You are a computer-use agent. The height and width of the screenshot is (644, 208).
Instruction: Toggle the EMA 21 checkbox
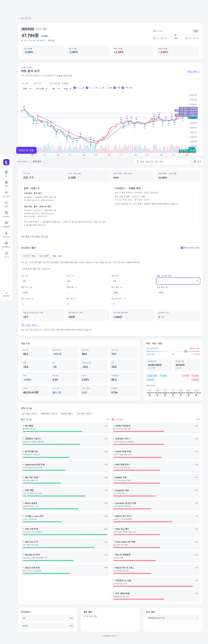tap(87, 88)
